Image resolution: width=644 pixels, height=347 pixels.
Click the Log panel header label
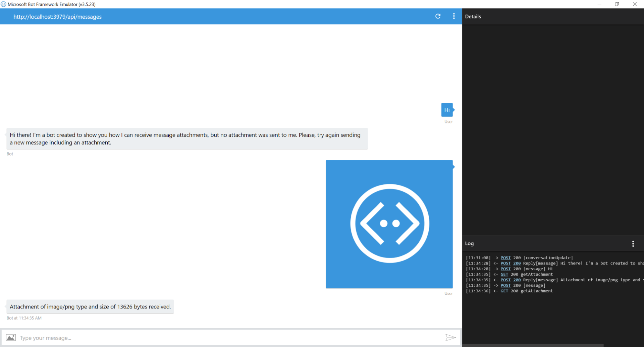[469, 244]
